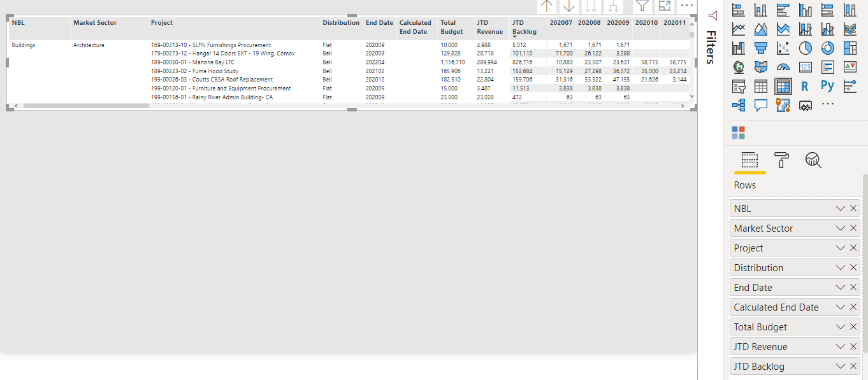Choose the card (123) visual
Viewport: 868px width, 380px height.
(x=806, y=67)
